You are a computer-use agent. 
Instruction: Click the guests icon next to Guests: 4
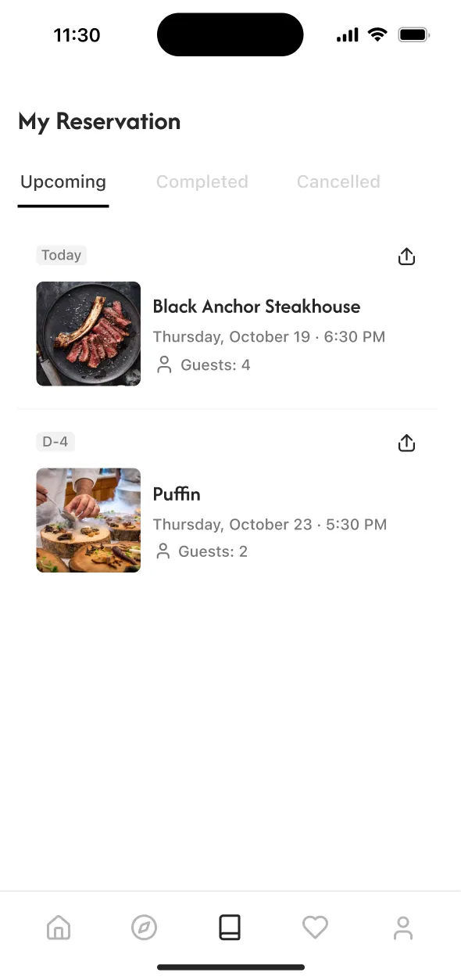click(163, 364)
